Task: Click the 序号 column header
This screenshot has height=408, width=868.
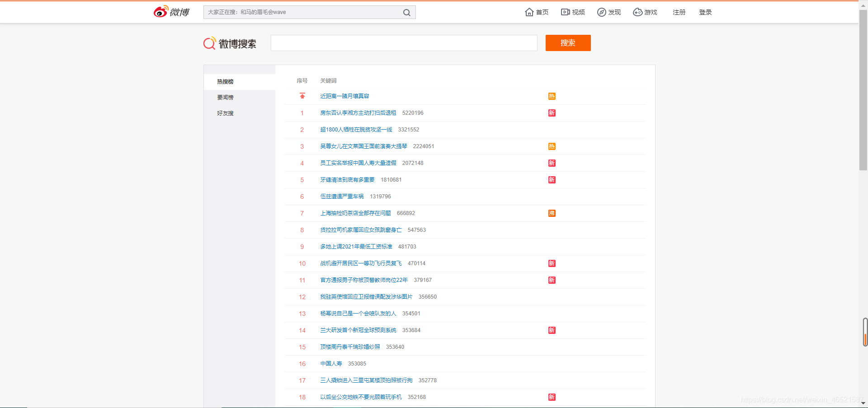Action: point(302,81)
